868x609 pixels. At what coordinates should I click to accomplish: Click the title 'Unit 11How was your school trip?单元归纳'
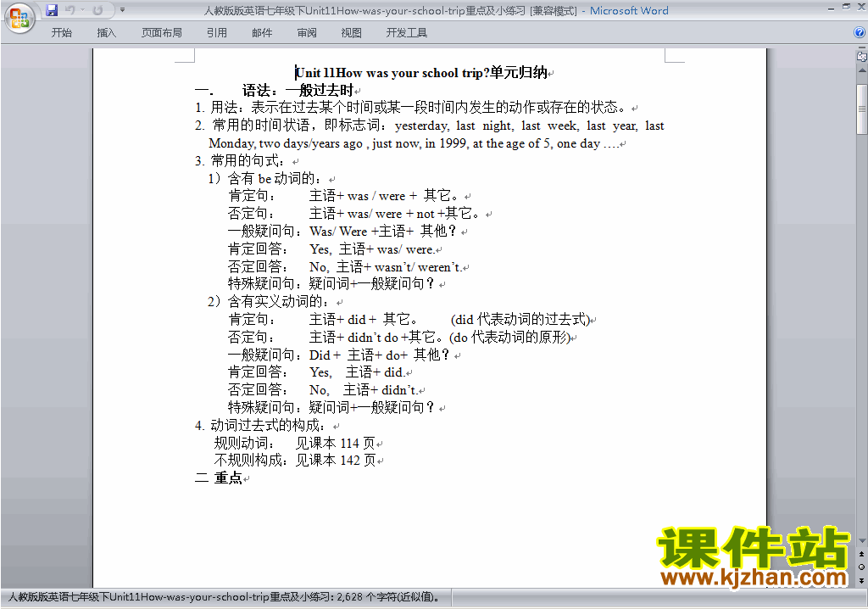pos(421,73)
